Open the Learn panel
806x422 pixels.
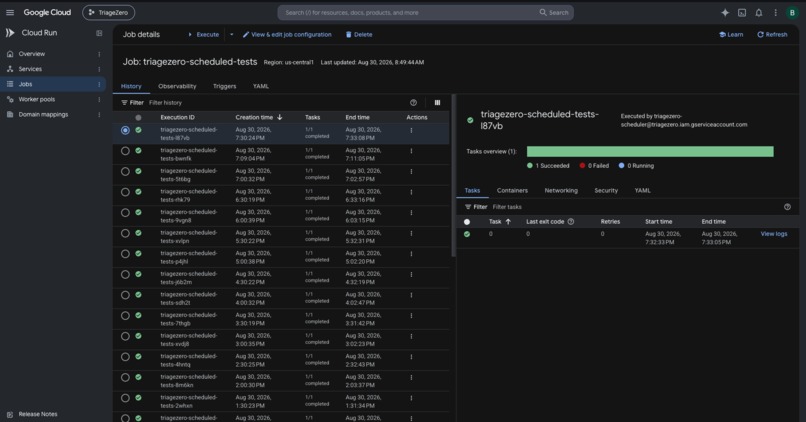731,34
